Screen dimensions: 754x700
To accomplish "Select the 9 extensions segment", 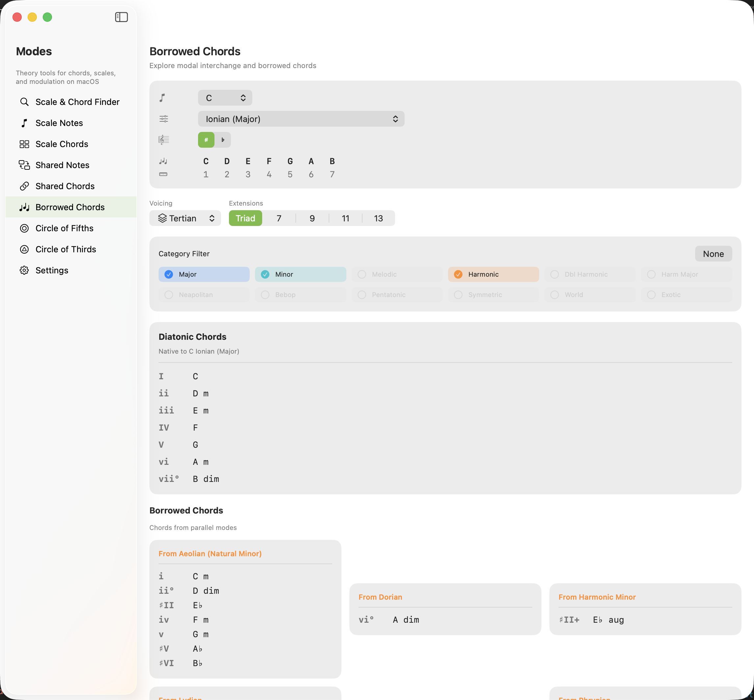I will (x=312, y=218).
